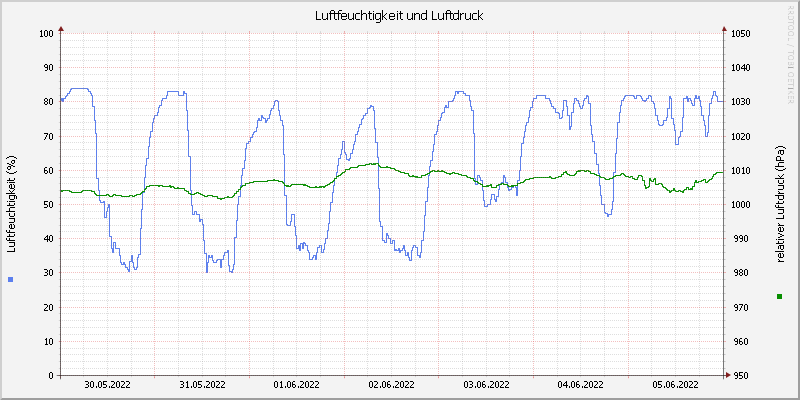
Task: Click the 31.05.2022 date label
Action: tap(202, 385)
